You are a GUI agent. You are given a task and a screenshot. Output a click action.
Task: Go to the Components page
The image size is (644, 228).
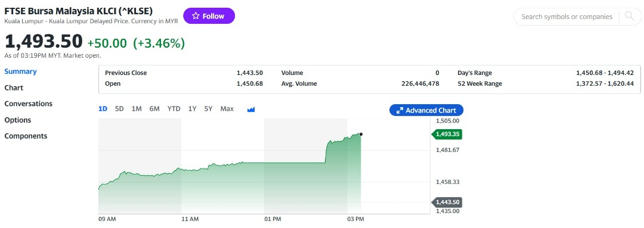click(26, 136)
